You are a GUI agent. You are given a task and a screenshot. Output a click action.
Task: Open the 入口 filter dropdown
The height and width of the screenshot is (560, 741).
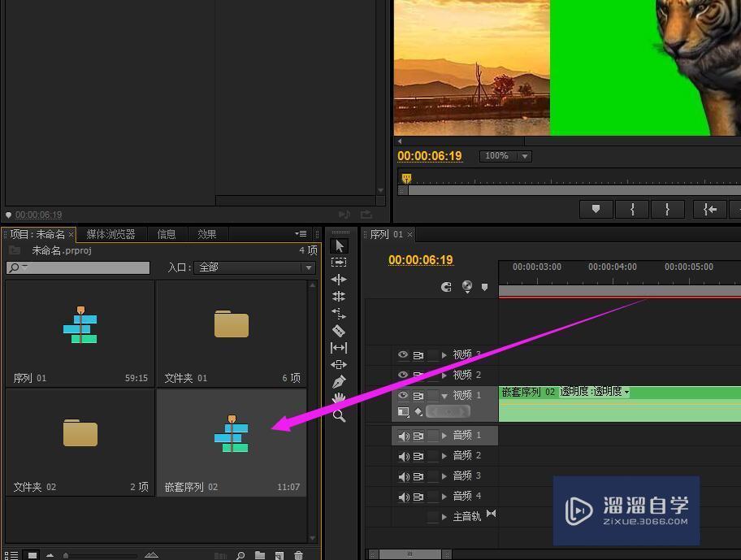point(310,267)
